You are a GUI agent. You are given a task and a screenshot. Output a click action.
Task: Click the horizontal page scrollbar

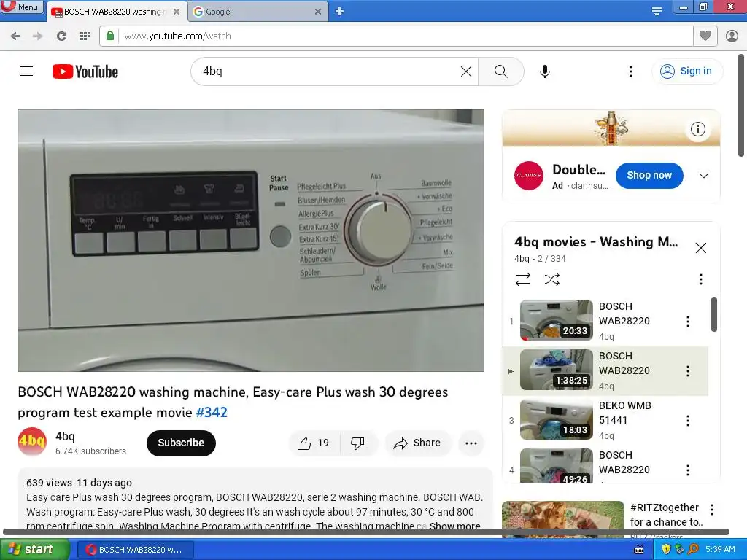tap(366, 532)
